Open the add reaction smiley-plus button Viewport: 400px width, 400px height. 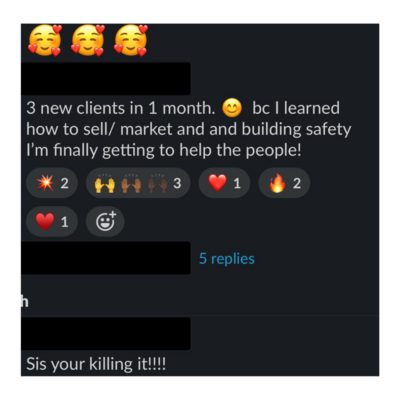coord(105,221)
